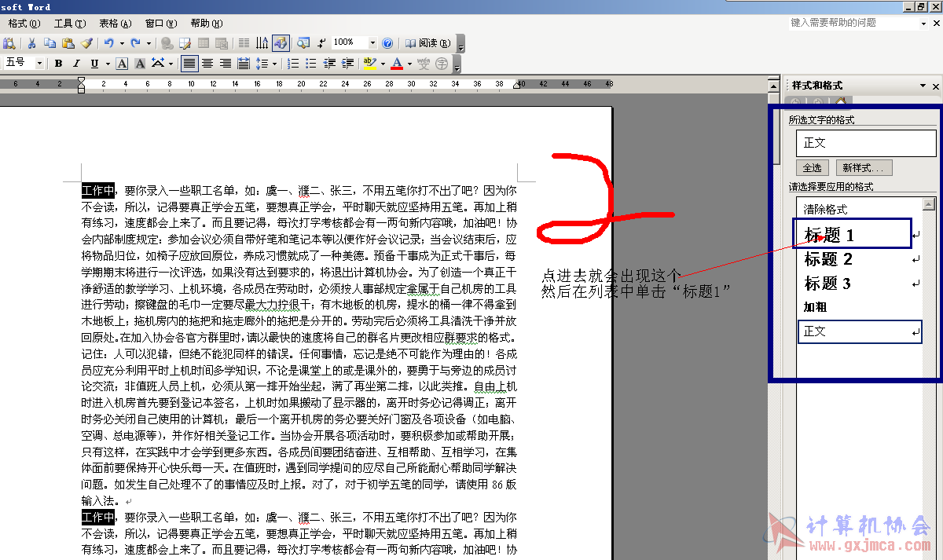Open underline style dropdown arrow

[107, 64]
